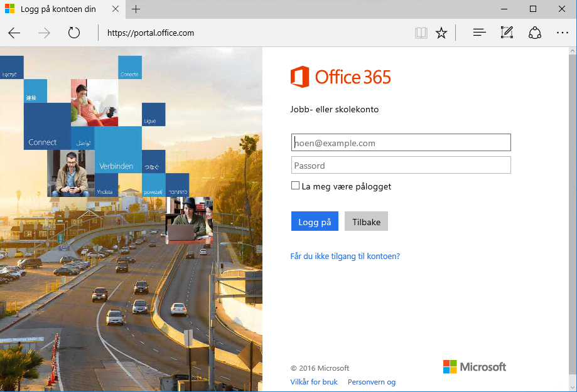Go back with the browser back arrow

click(x=14, y=33)
